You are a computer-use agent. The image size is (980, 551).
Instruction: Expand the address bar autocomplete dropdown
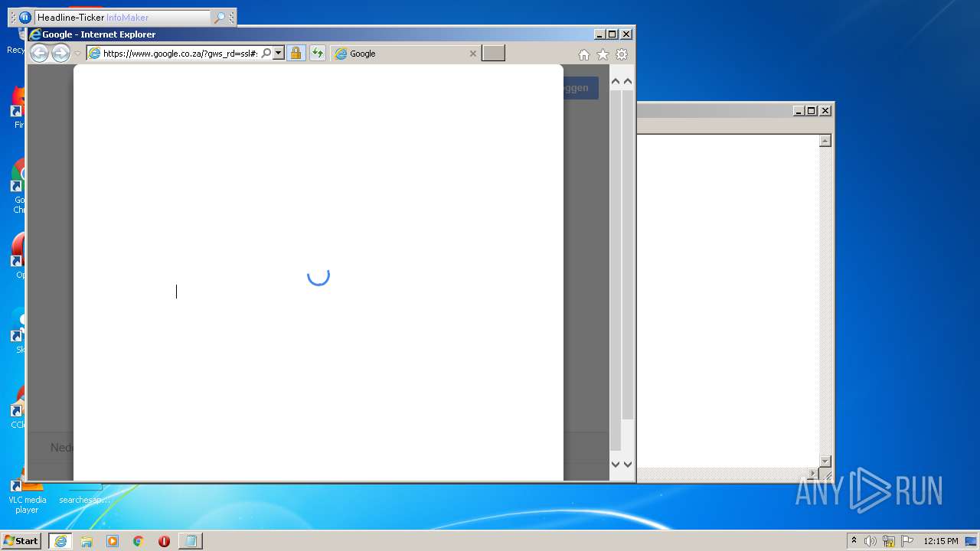[279, 54]
